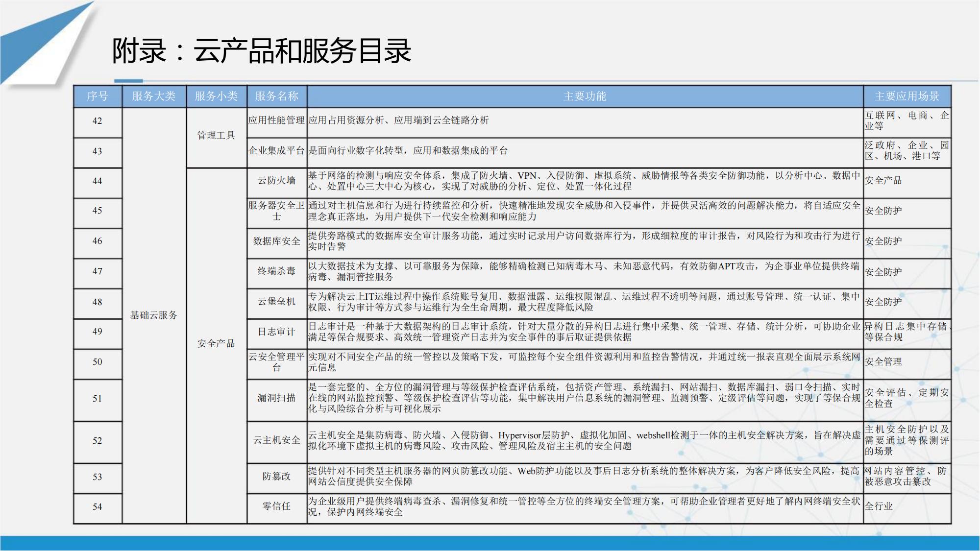
Task: Select the 提供旁路模式的数据库 description
Action: 585,241
